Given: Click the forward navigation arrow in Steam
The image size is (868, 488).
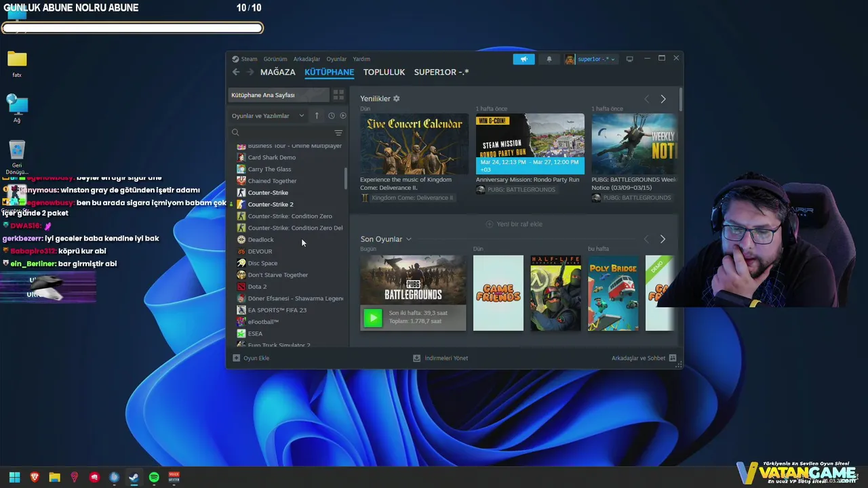Looking at the screenshot, I should click(250, 72).
